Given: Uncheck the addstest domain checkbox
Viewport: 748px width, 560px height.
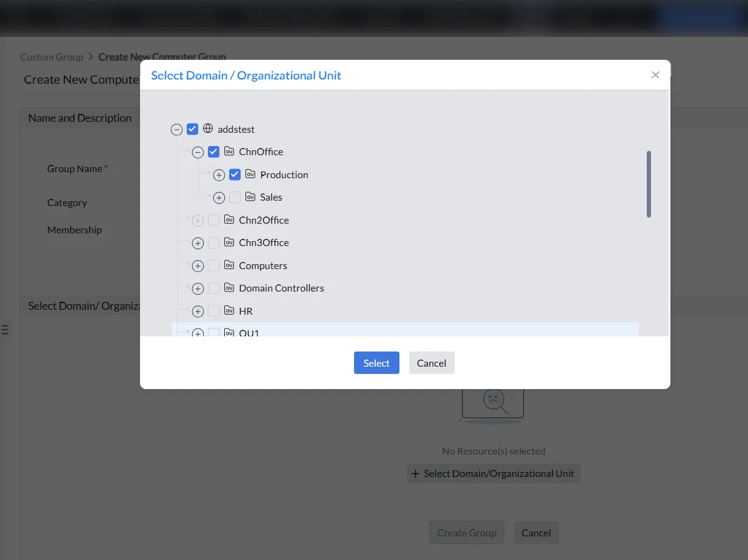Looking at the screenshot, I should (192, 129).
